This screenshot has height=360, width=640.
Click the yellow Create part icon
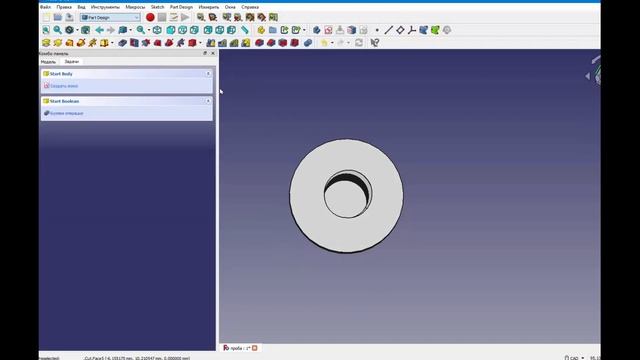click(x=261, y=30)
